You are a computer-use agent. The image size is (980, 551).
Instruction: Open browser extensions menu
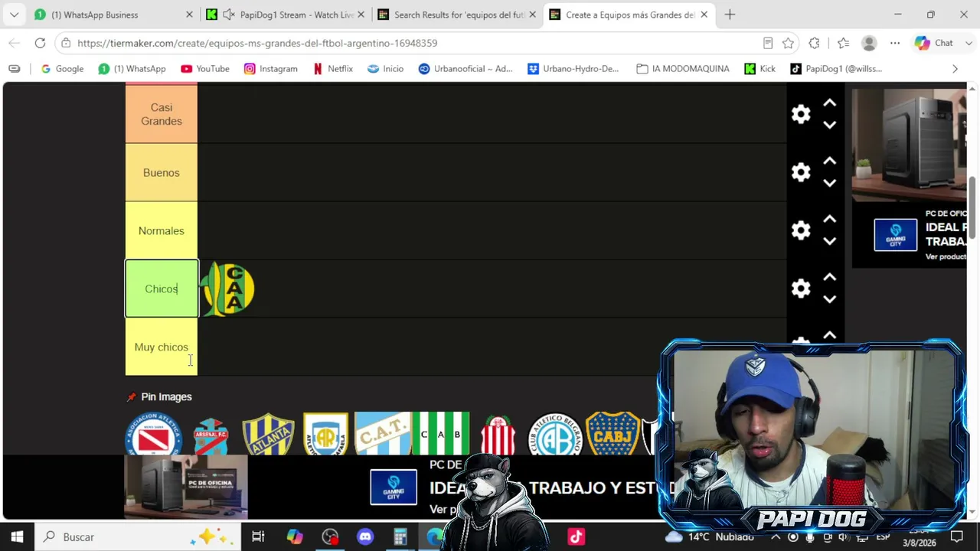pos(814,43)
